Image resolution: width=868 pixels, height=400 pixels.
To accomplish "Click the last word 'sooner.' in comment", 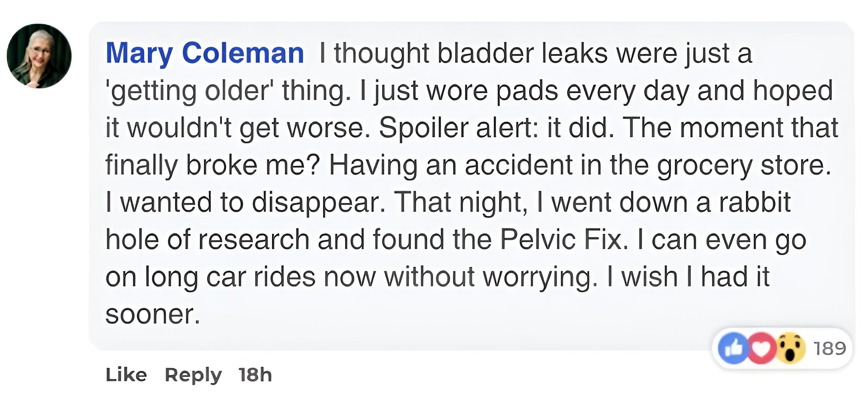I will coord(153,314).
